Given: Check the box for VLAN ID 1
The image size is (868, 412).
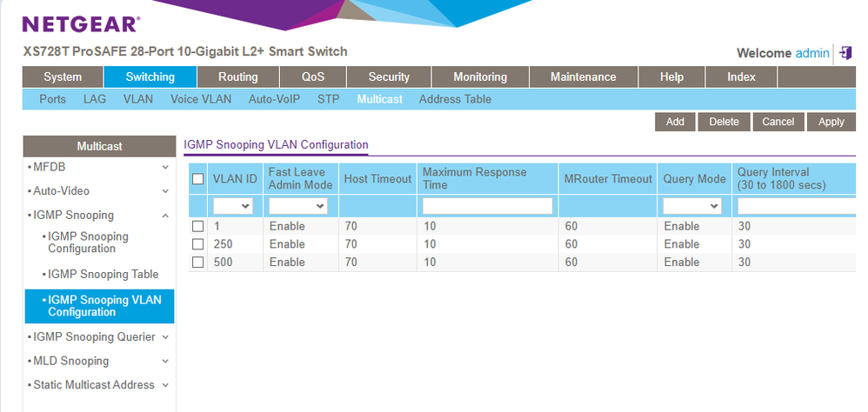Looking at the screenshot, I should point(198,227).
